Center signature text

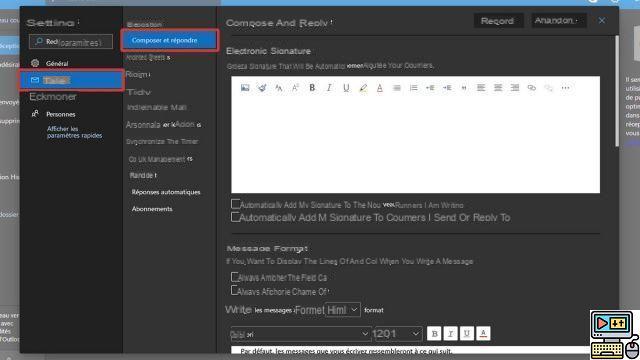point(498,88)
